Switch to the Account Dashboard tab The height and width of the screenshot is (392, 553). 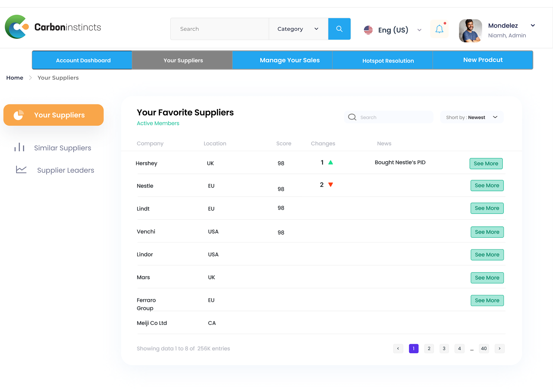(x=82, y=60)
